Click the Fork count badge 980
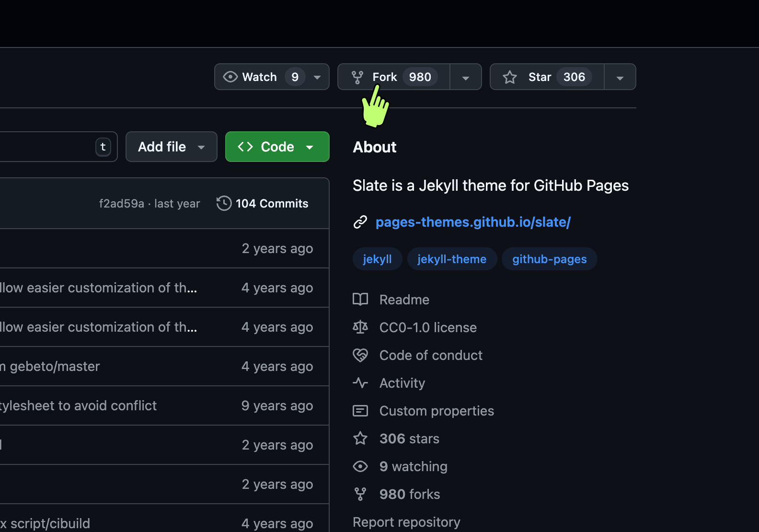This screenshot has width=759, height=532. click(420, 77)
